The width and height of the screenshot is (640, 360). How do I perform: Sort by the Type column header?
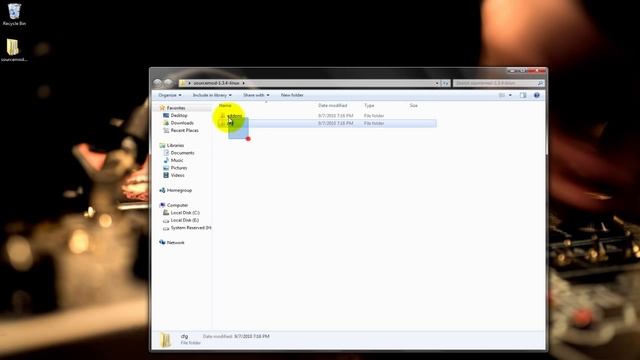coord(369,105)
